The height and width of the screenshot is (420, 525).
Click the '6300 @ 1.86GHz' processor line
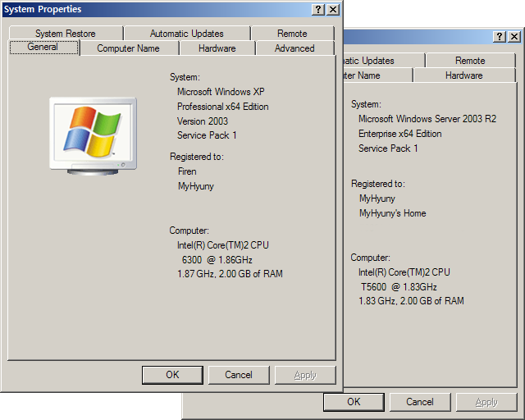217,260
